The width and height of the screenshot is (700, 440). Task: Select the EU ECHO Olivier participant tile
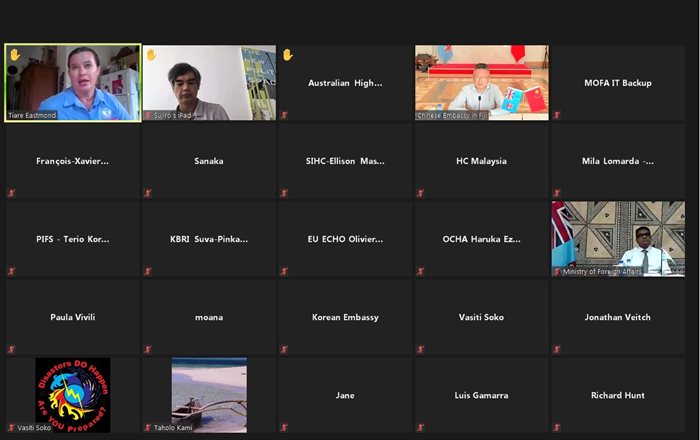coord(345,239)
